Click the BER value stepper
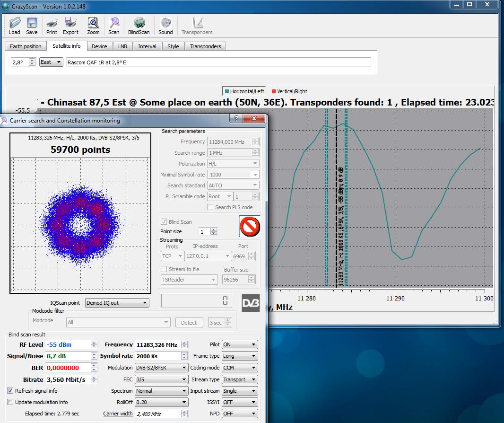The image size is (504, 423). (94, 368)
